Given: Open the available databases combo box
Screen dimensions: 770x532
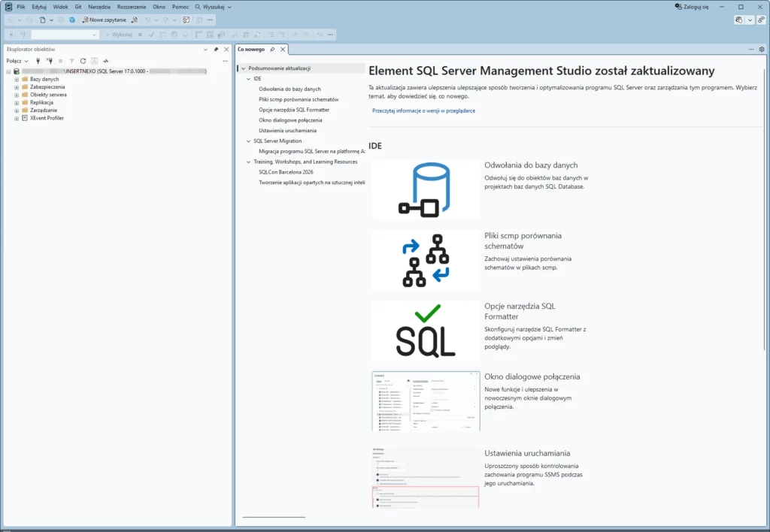Looking at the screenshot, I should point(65,35).
